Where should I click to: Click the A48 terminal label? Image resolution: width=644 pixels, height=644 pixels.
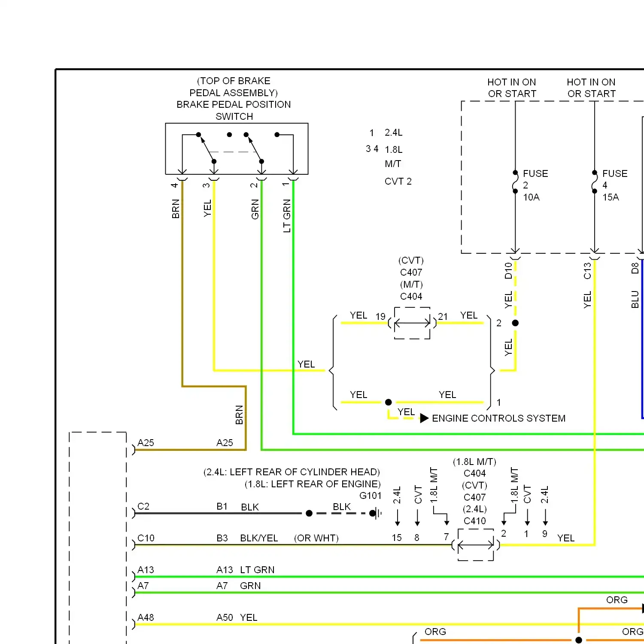coord(146,617)
